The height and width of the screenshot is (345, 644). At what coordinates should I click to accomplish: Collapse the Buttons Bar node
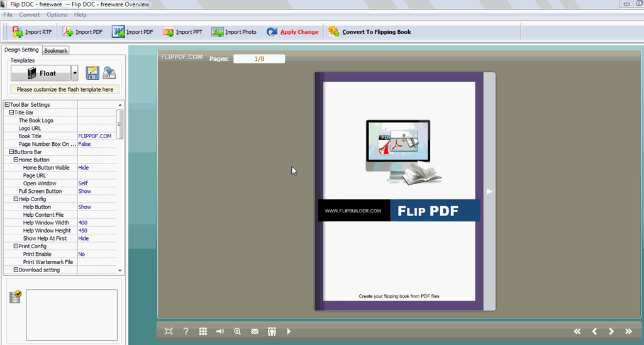tap(11, 152)
